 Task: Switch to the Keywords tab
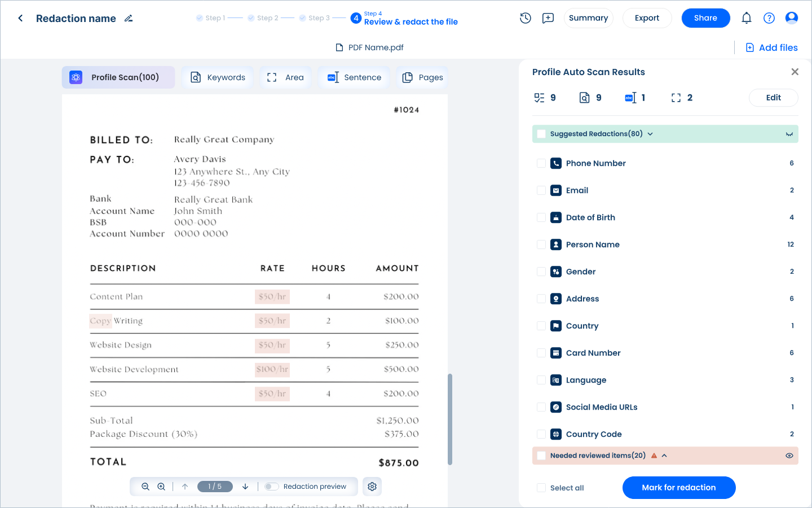coord(218,77)
